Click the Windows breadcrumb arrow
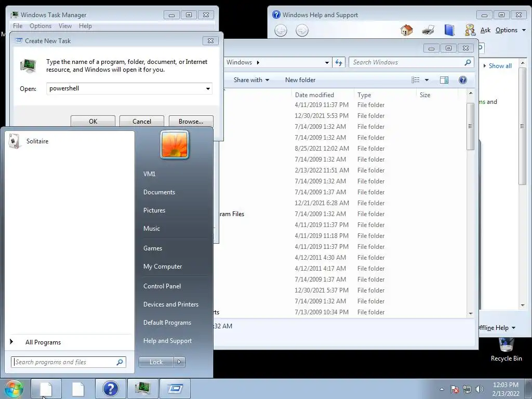The width and height of the screenshot is (532, 399). tap(258, 62)
